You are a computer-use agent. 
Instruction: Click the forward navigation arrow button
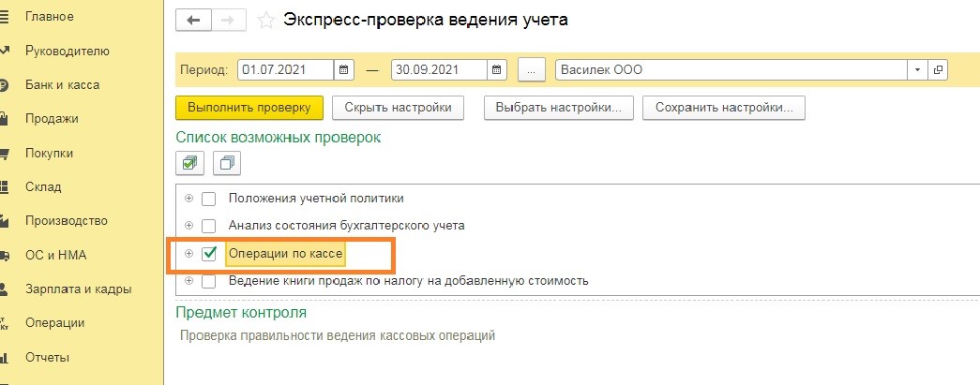point(229,20)
